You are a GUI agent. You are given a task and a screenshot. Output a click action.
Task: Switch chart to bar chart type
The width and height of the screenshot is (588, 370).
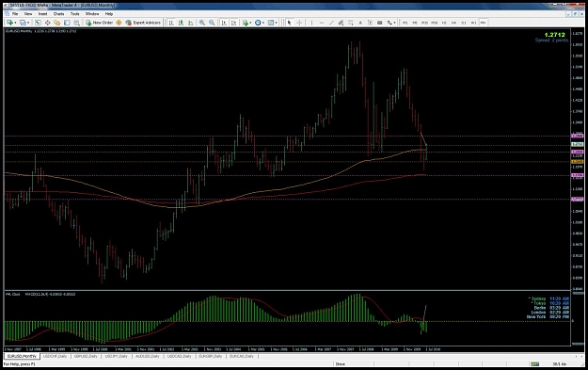tap(171, 23)
